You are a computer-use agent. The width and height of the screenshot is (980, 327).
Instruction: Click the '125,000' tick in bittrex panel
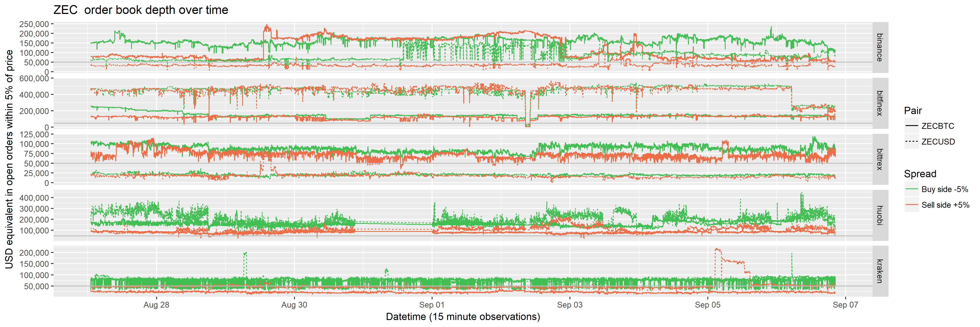[x=34, y=134]
